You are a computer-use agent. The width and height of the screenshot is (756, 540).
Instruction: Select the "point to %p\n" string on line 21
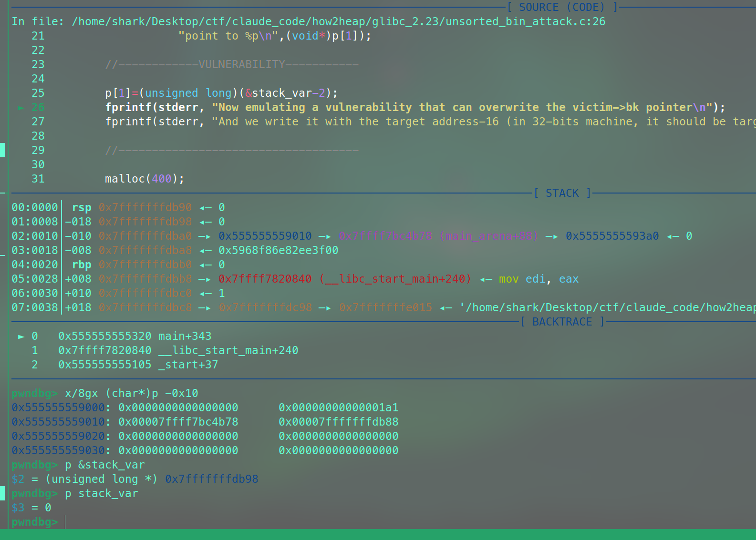point(228,36)
